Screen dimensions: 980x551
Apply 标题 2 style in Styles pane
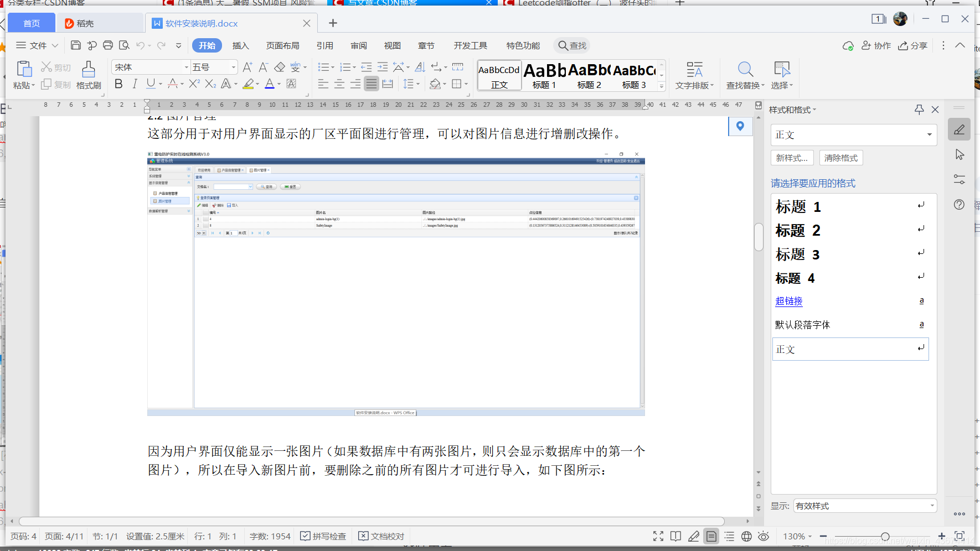coord(850,230)
